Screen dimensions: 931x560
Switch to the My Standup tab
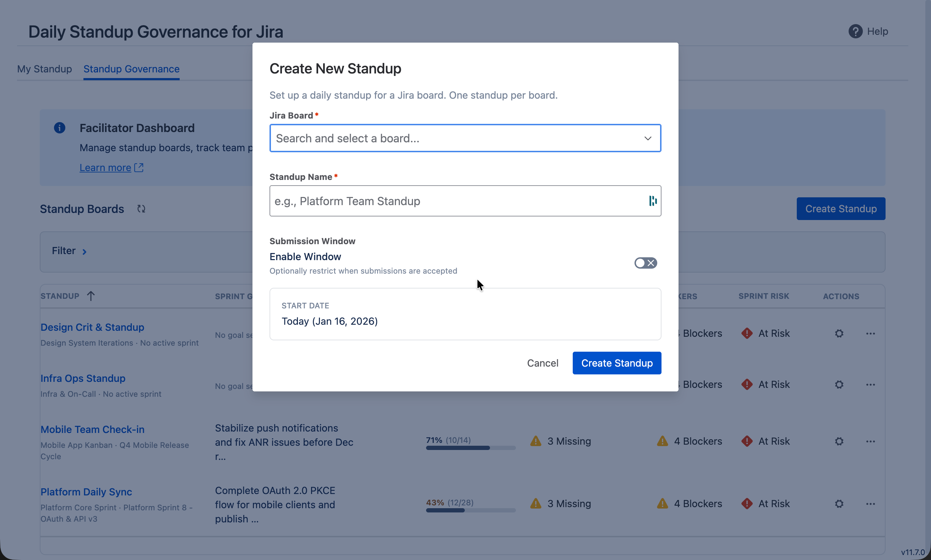tap(44, 69)
